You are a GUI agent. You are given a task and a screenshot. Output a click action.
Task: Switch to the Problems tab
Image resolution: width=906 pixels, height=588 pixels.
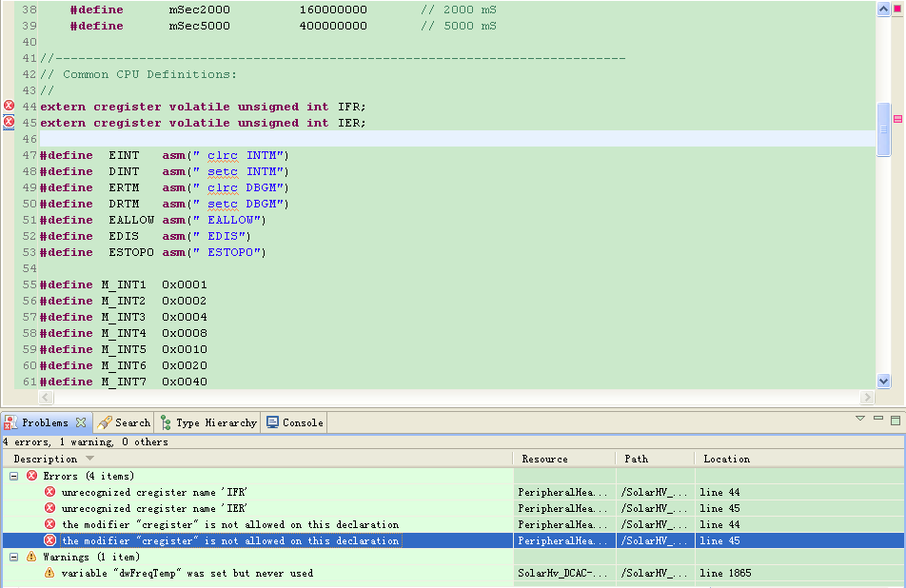[45, 422]
